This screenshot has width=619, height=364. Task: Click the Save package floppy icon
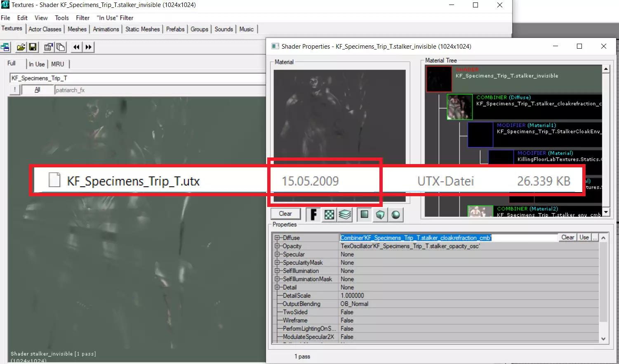(33, 47)
